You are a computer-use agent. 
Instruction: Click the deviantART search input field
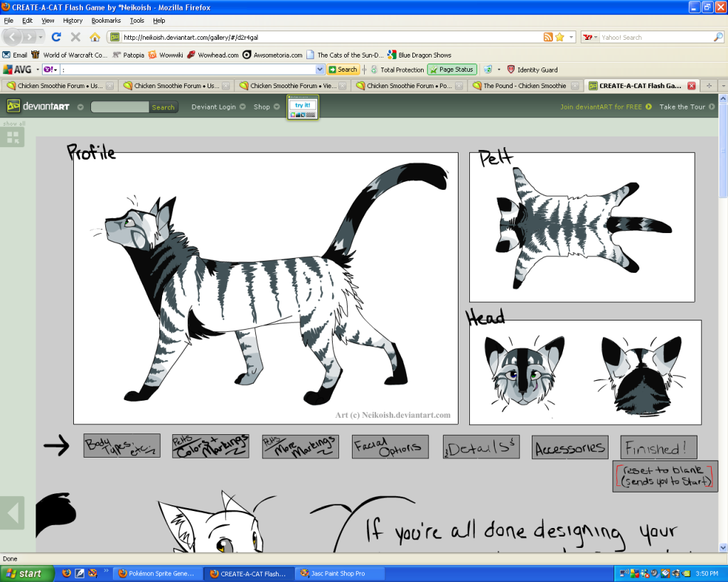click(x=120, y=107)
